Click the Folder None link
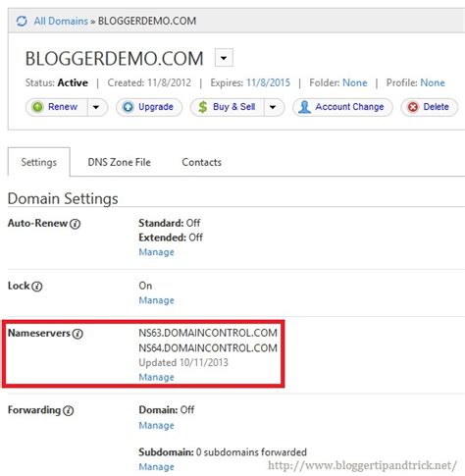The width and height of the screenshot is (465, 476). (354, 82)
